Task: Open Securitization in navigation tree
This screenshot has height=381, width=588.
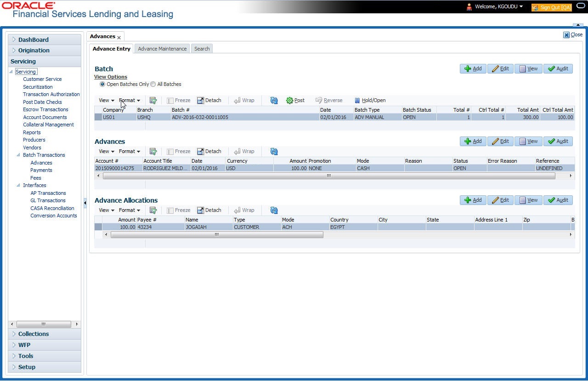Action: coord(38,87)
